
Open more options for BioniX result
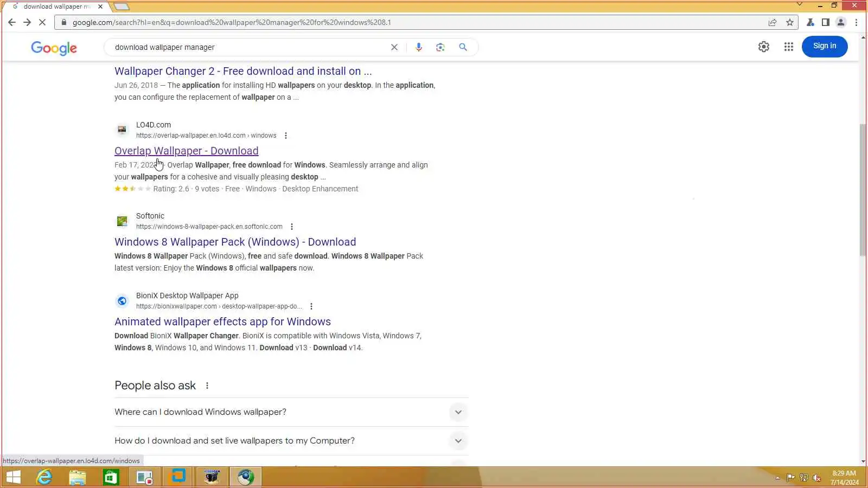pyautogui.click(x=311, y=306)
